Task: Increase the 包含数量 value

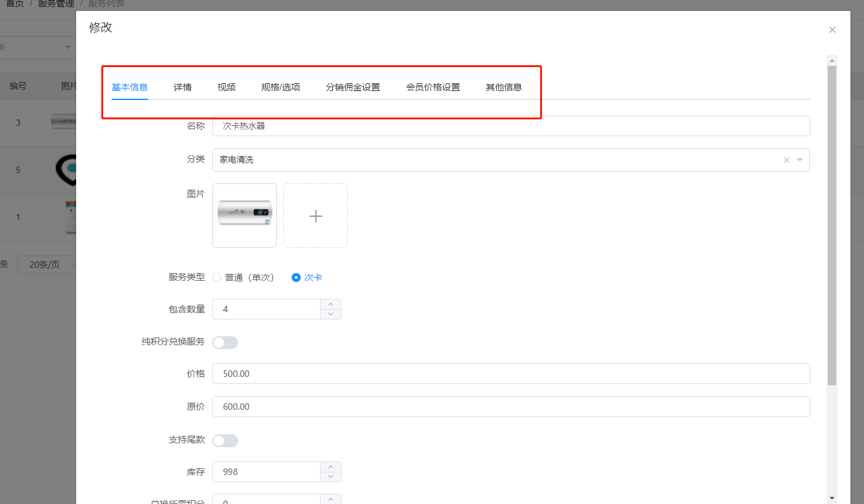Action: click(330, 304)
